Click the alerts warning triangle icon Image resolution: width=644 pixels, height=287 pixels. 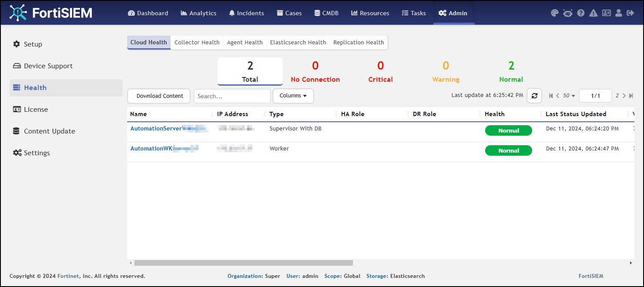click(x=593, y=13)
